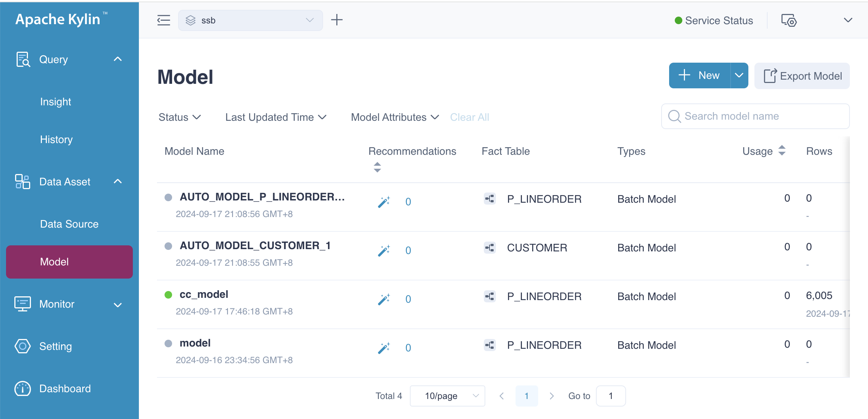Open the Status filter dropdown
Screen dimensions: 868x419
tap(179, 117)
